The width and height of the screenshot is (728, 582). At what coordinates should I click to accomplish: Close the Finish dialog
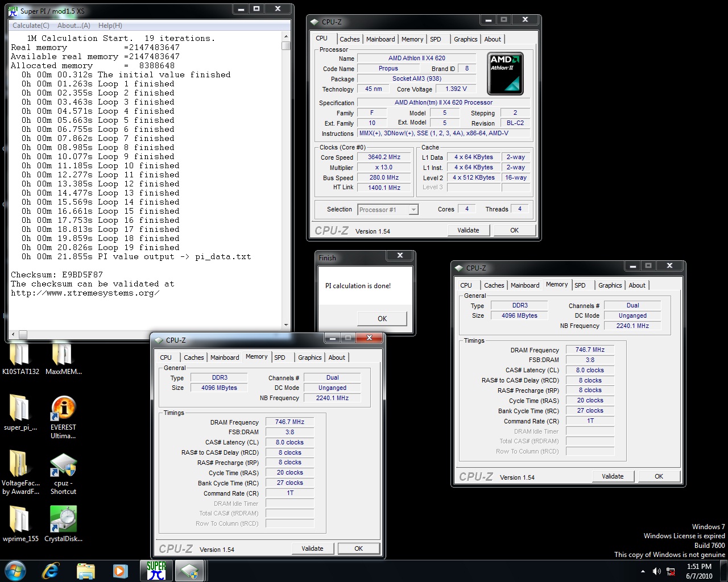point(400,256)
